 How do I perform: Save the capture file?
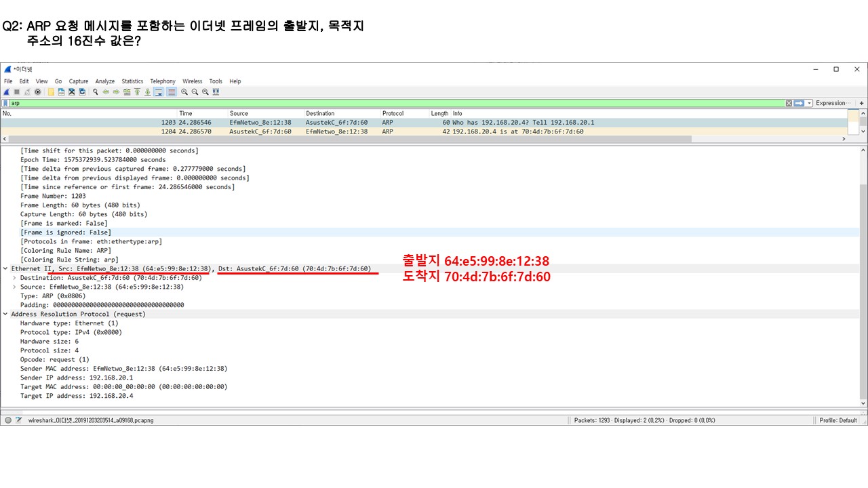tap(61, 91)
